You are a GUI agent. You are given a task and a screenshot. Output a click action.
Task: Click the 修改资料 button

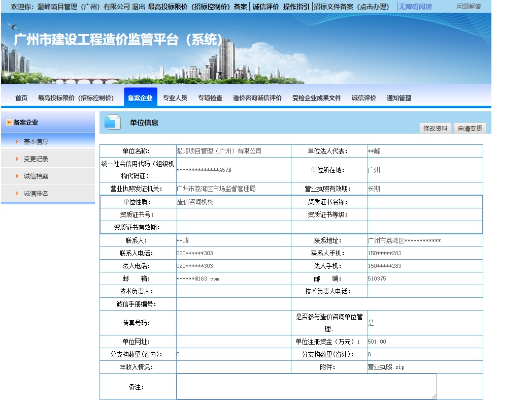pyautogui.click(x=436, y=129)
